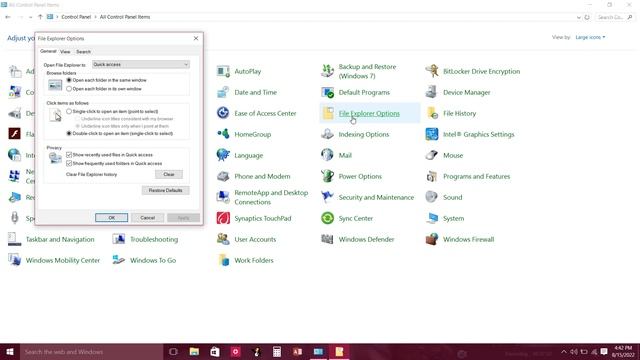640x360 pixels.
Task: Select open each folder in own window
Action: tap(69, 89)
